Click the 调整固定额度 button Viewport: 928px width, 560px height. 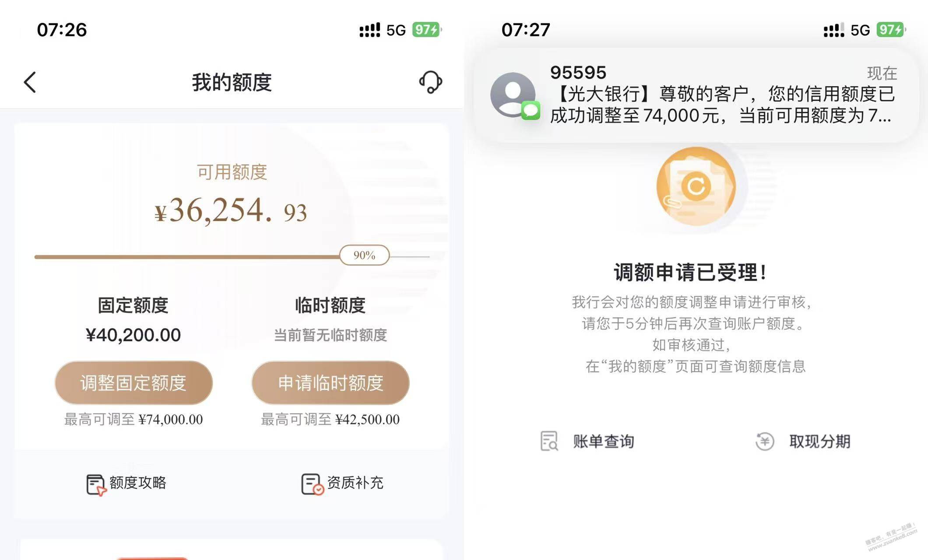[x=134, y=383]
